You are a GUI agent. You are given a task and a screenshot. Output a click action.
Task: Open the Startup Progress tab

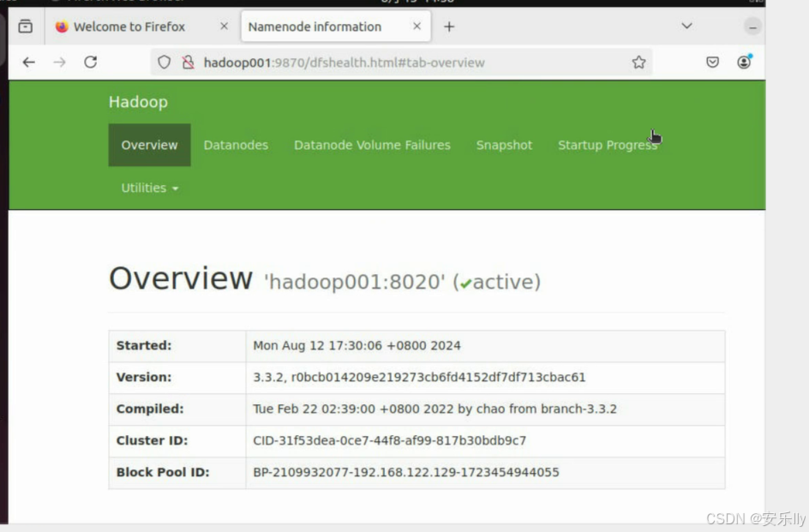(x=608, y=146)
